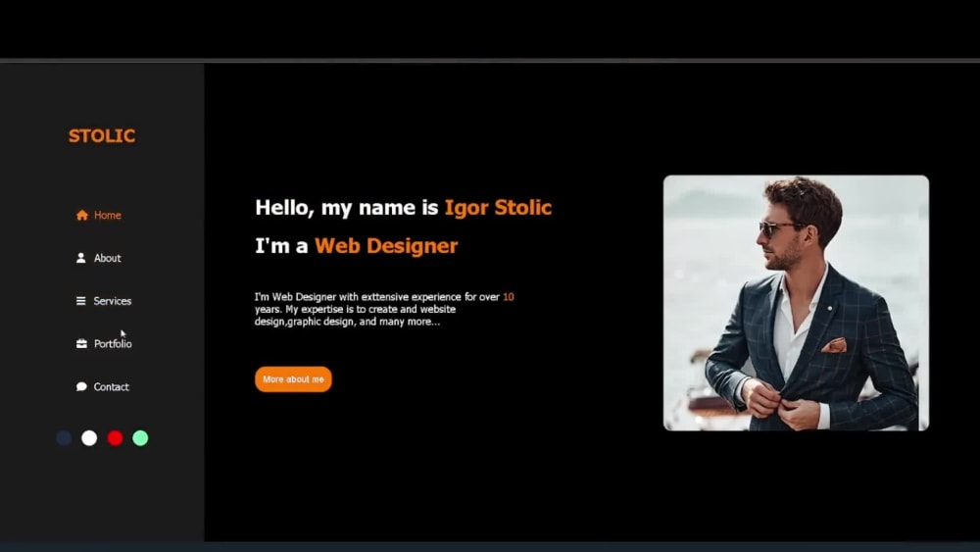The height and width of the screenshot is (552, 980).
Task: Select the red theme color
Action: tap(115, 438)
